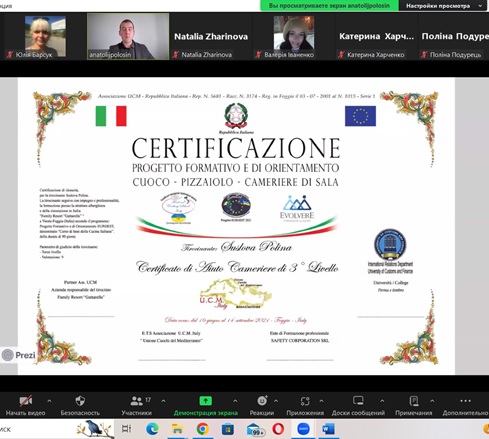Click the name Suslova Polina on certificate
Screen dimensions: 489x439
point(256,247)
